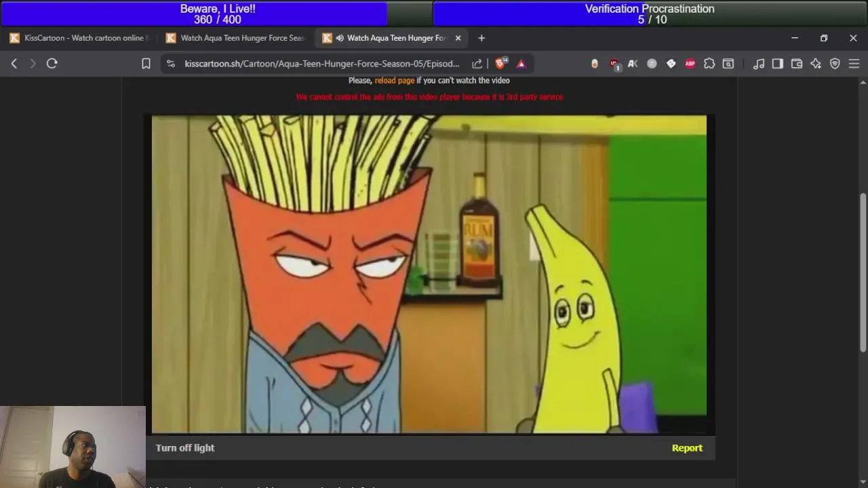The width and height of the screenshot is (868, 488).
Task: Share this page via the share icon
Action: pyautogui.click(x=477, y=64)
